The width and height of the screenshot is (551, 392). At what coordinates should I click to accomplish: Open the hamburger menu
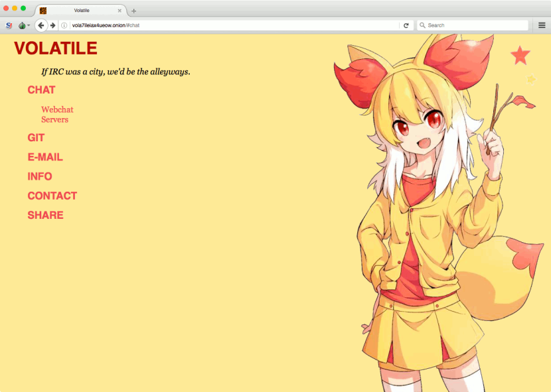pos(541,25)
